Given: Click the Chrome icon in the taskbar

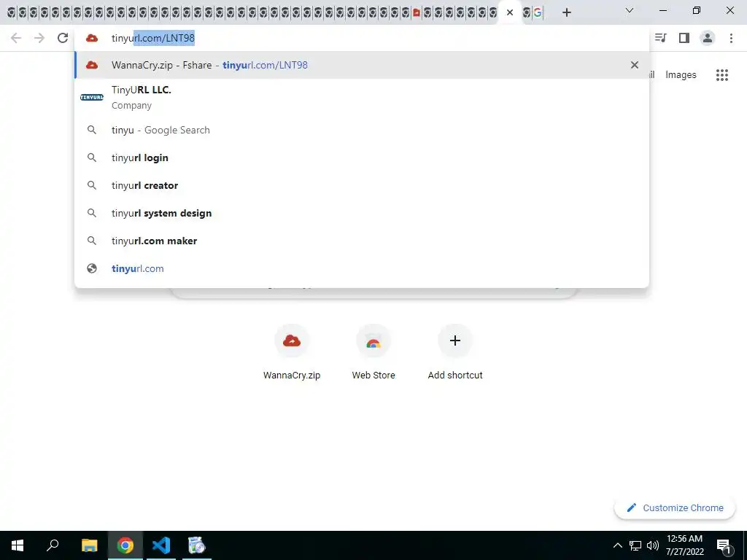Looking at the screenshot, I should (125, 545).
